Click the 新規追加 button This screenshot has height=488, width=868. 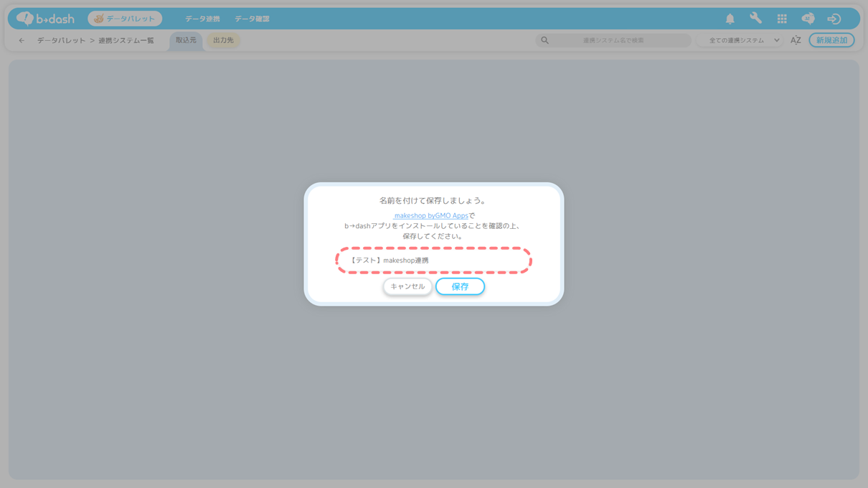coord(831,40)
